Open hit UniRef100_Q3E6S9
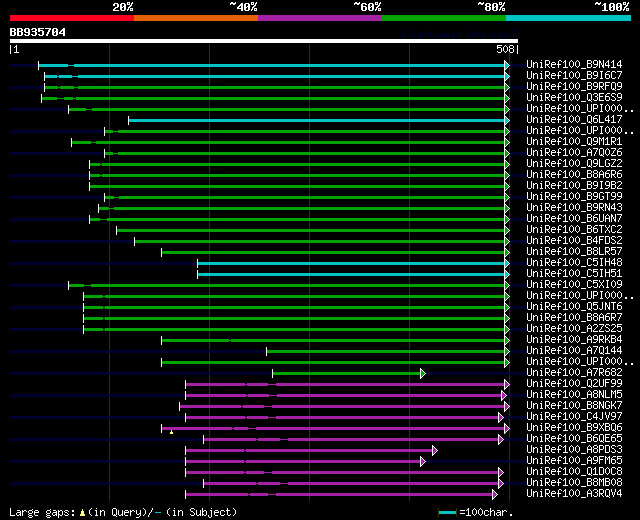 coord(574,98)
